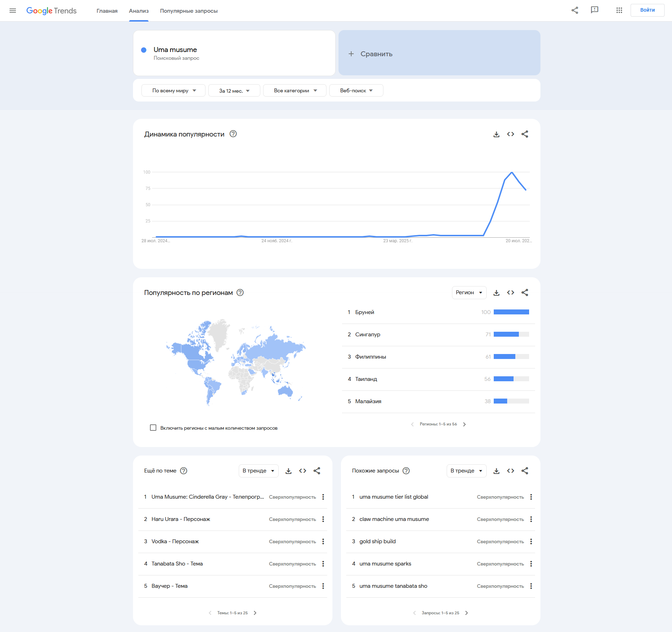Screen dimensions: 672x632
Task: Click the Сингапур interest bar
Action: [x=511, y=334]
